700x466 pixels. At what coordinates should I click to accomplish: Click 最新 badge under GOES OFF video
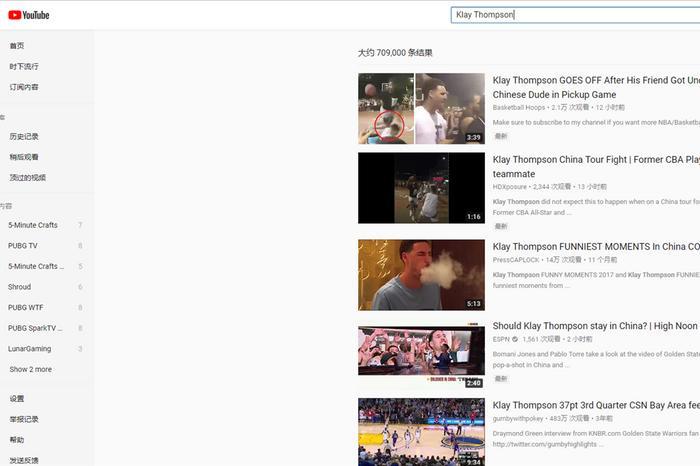(x=501, y=136)
